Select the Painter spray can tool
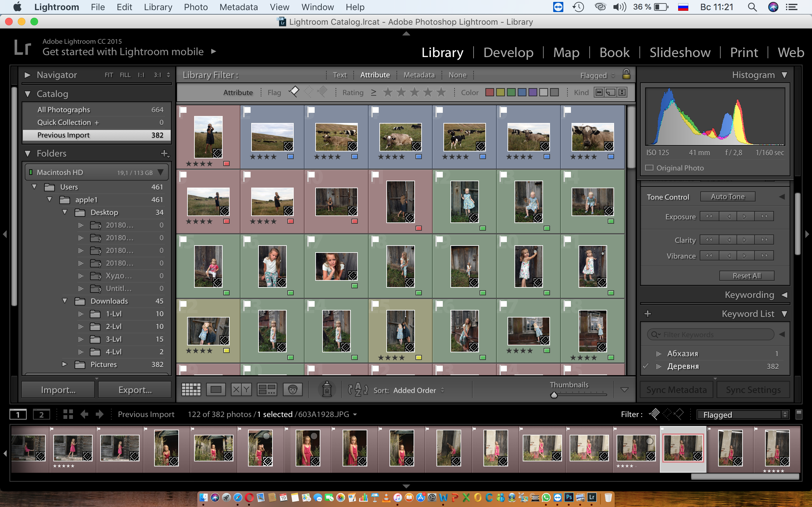Screen dimensions: 812x507 click(x=327, y=389)
